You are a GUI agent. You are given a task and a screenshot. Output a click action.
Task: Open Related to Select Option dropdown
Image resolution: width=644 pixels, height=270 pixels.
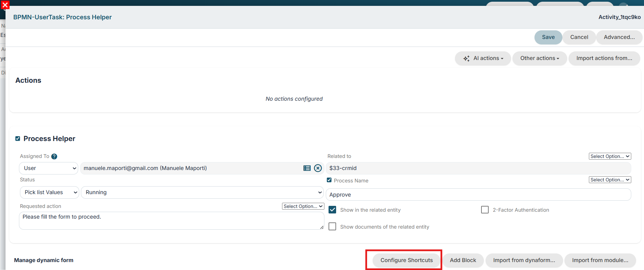click(610, 156)
